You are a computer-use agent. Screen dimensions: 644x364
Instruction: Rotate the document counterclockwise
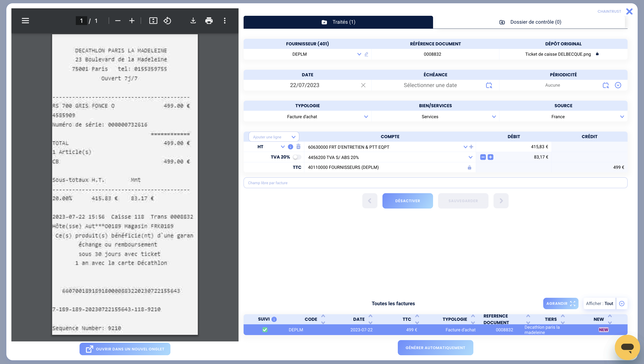(167, 21)
